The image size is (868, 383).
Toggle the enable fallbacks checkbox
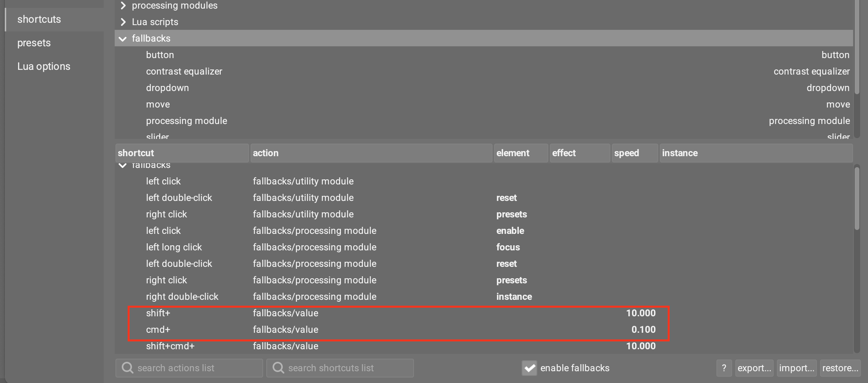(x=529, y=368)
